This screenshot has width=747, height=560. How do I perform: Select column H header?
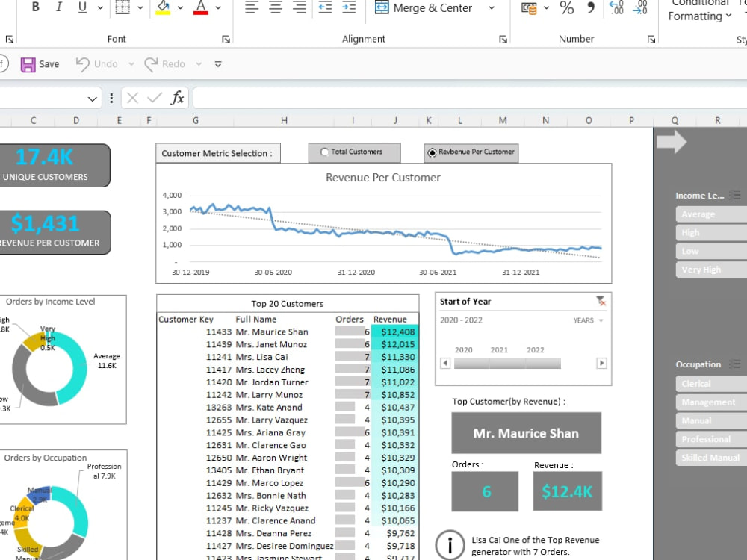click(x=284, y=120)
